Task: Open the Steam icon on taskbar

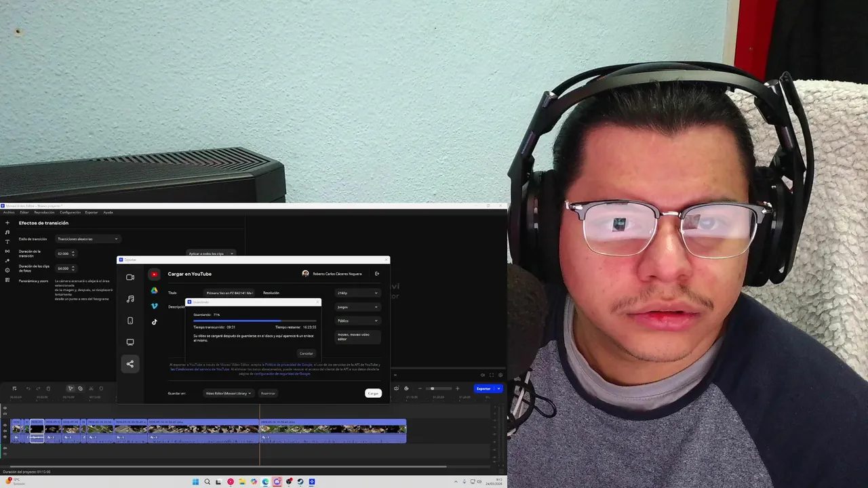Action: pyautogui.click(x=300, y=482)
